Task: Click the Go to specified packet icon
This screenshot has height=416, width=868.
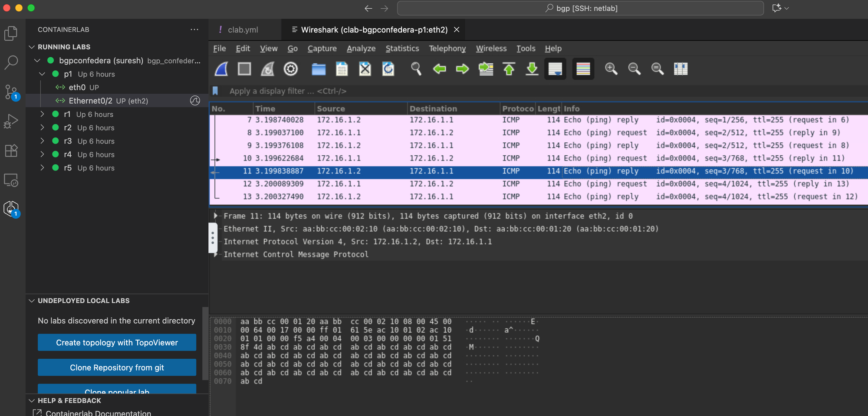Action: tap(486, 69)
